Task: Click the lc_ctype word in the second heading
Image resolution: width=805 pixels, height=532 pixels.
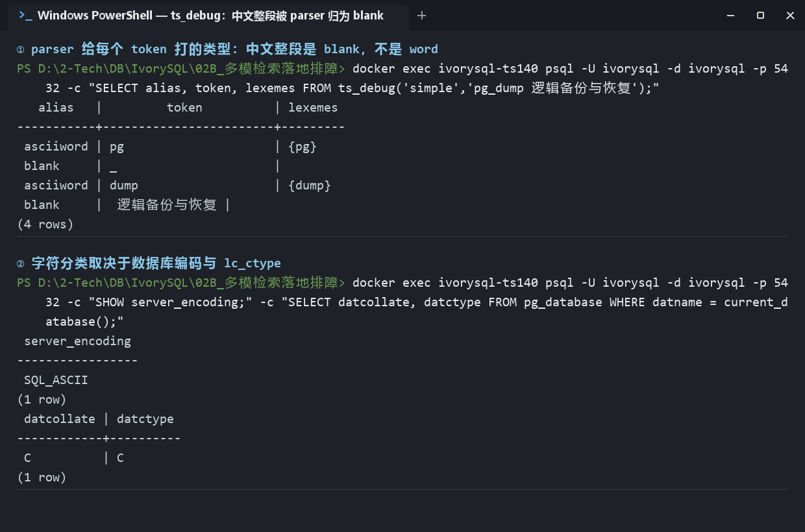Action: click(253, 263)
